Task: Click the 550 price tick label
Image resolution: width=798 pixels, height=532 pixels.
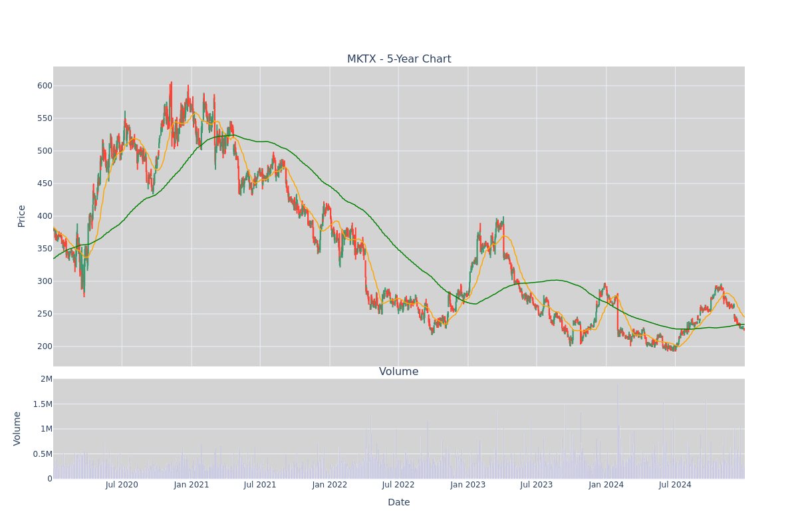Action: pos(45,118)
